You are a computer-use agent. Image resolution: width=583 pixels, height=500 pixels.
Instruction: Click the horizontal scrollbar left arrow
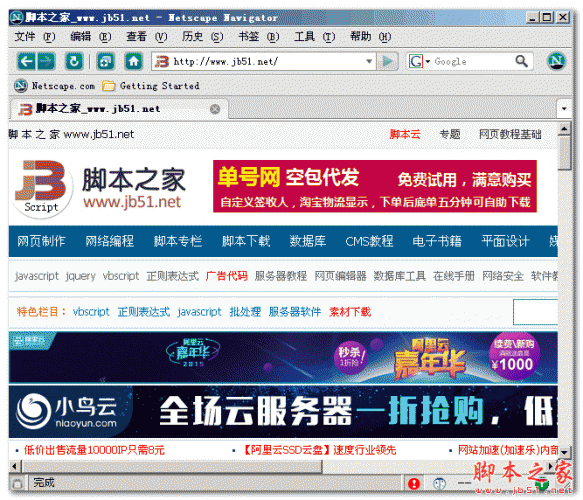[15, 466]
